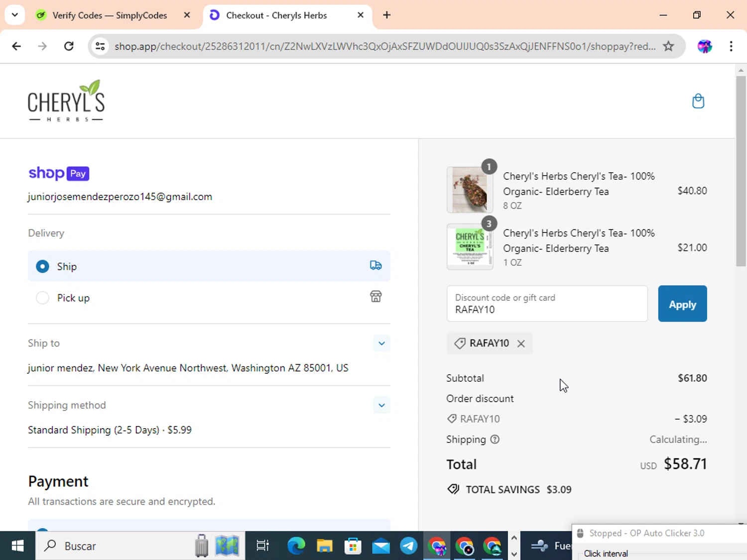
Task: Remove the RAFAY10 discount tag with X
Action: (521, 343)
